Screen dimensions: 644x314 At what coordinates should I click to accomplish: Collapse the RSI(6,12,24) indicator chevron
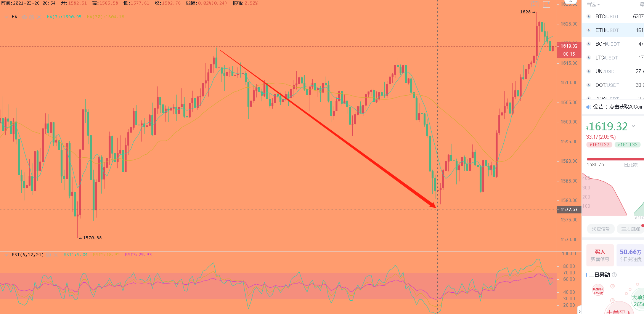point(6,255)
